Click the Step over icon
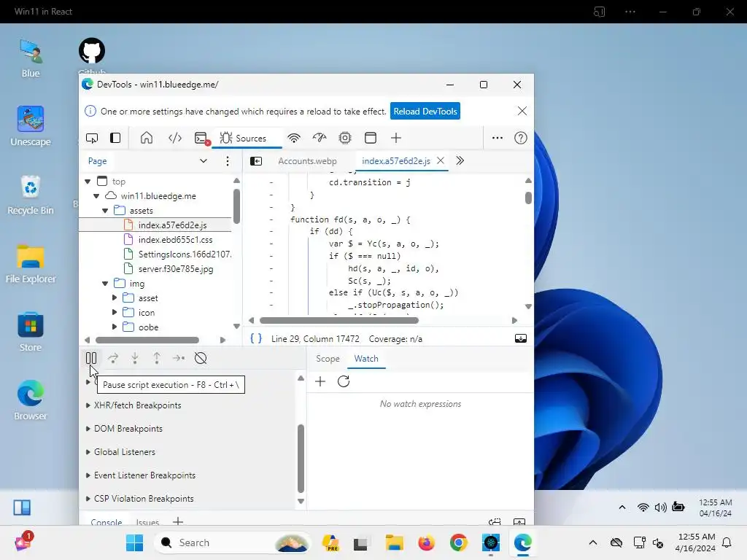This screenshot has height=560, width=747. click(x=113, y=358)
